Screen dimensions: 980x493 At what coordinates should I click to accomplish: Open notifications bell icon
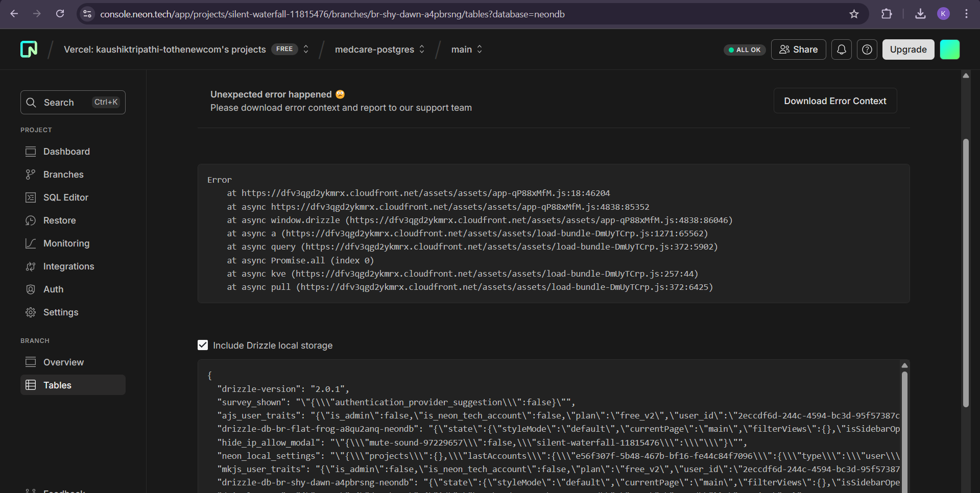841,50
